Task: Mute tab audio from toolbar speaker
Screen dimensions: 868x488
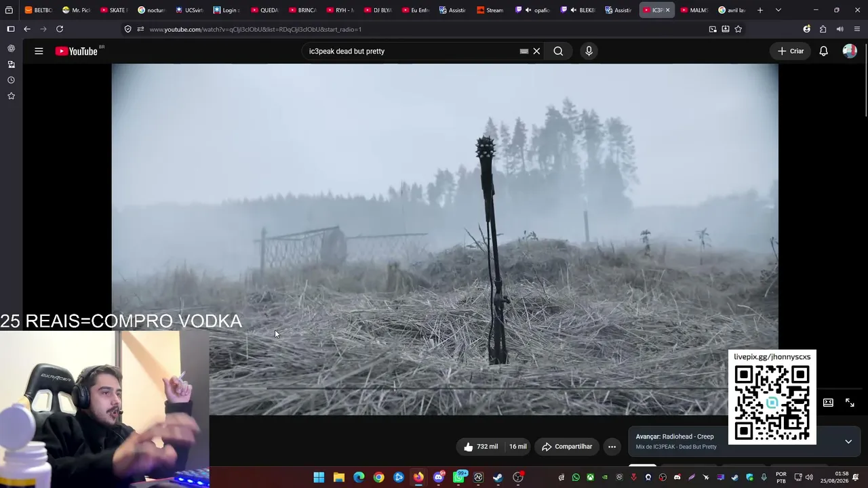Action: coord(840,29)
